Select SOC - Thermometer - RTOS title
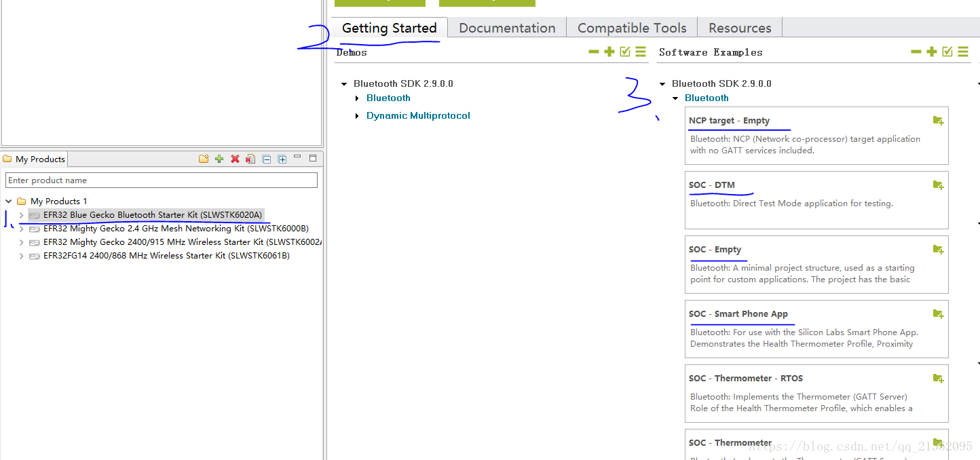The height and width of the screenshot is (460, 980). pyautogui.click(x=745, y=378)
